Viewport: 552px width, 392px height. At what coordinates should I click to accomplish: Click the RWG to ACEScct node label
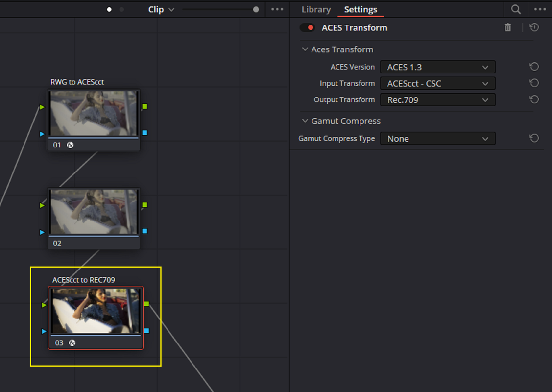[77, 82]
